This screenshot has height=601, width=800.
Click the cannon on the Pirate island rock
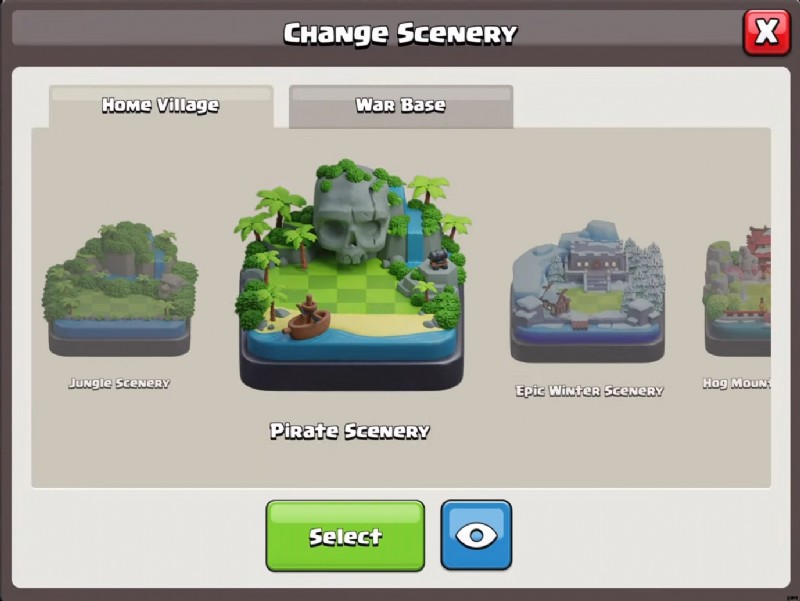[x=436, y=259]
